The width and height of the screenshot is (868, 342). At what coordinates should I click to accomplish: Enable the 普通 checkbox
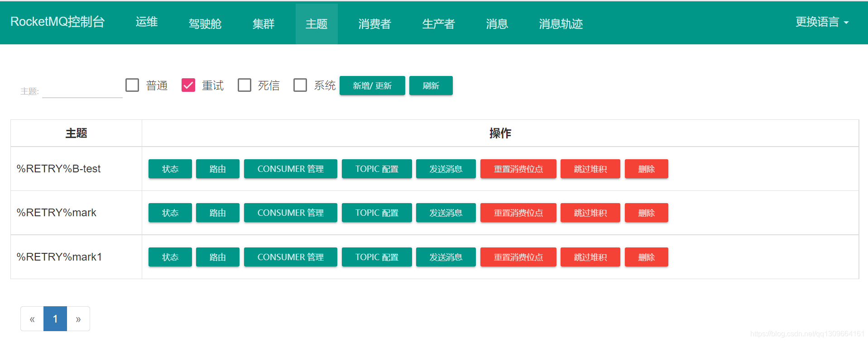point(132,85)
